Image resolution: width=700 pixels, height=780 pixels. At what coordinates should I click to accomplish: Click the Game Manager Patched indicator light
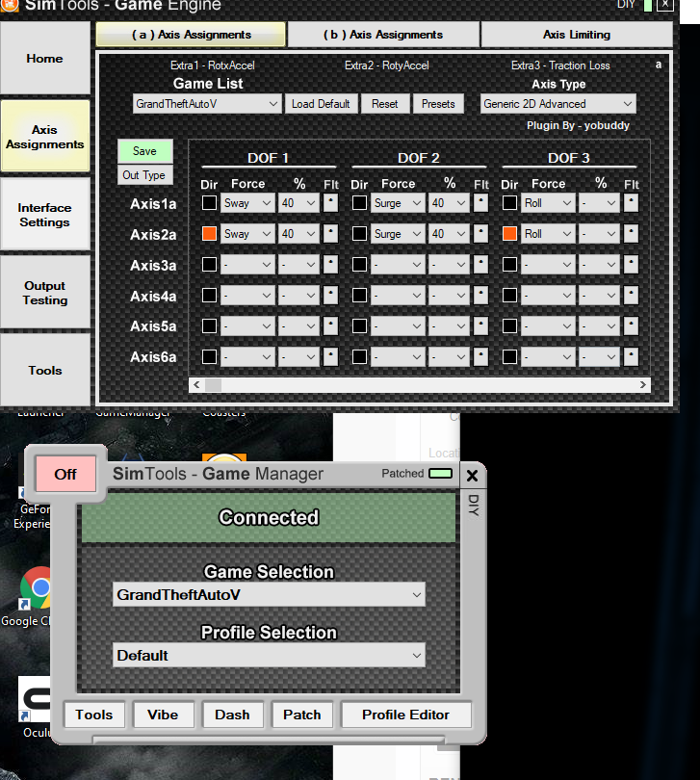pos(440,473)
